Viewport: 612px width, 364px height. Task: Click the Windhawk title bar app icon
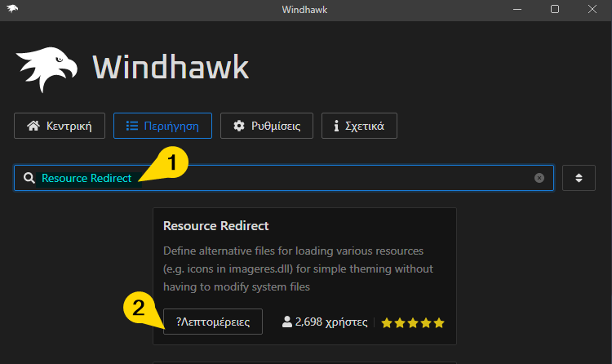[x=12, y=9]
